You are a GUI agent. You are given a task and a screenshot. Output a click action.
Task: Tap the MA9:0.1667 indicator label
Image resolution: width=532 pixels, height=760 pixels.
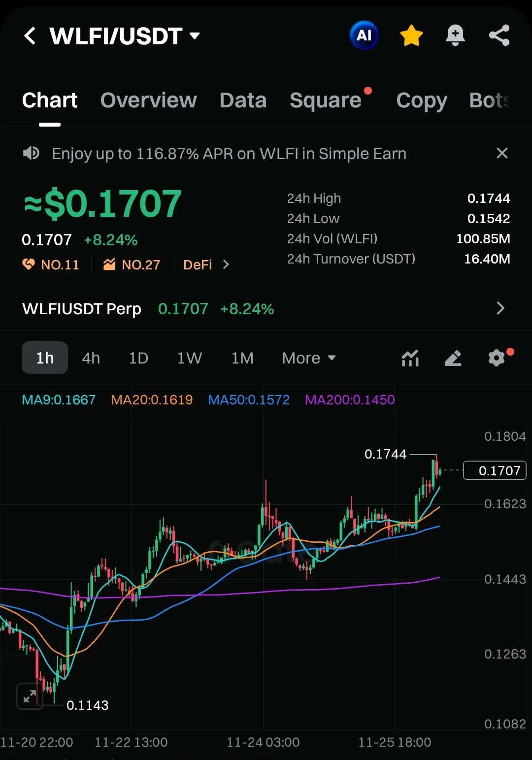pos(59,400)
